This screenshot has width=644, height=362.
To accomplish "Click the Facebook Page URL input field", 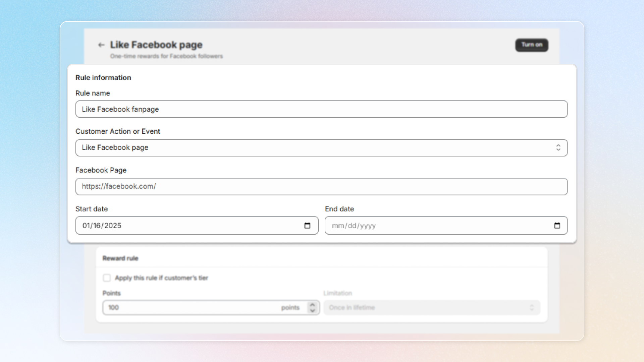I will pyautogui.click(x=321, y=187).
